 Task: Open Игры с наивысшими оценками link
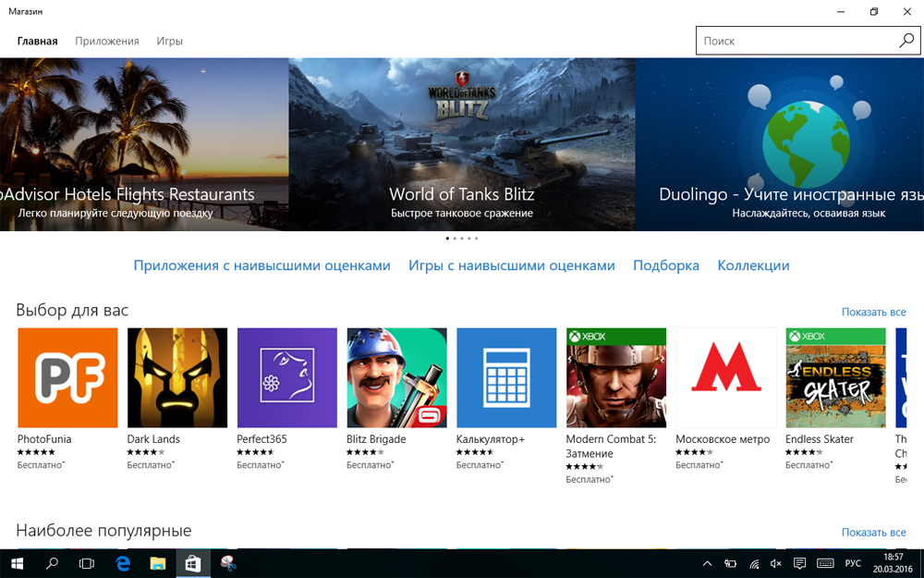pos(512,265)
